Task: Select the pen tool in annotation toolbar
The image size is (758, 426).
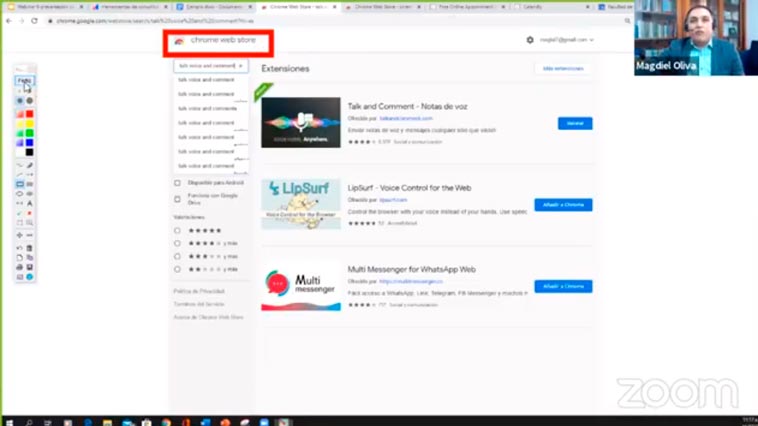Action: click(29, 165)
